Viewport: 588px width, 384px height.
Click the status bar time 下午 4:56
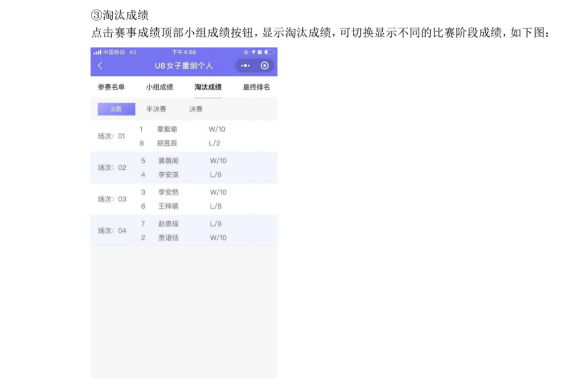[184, 52]
